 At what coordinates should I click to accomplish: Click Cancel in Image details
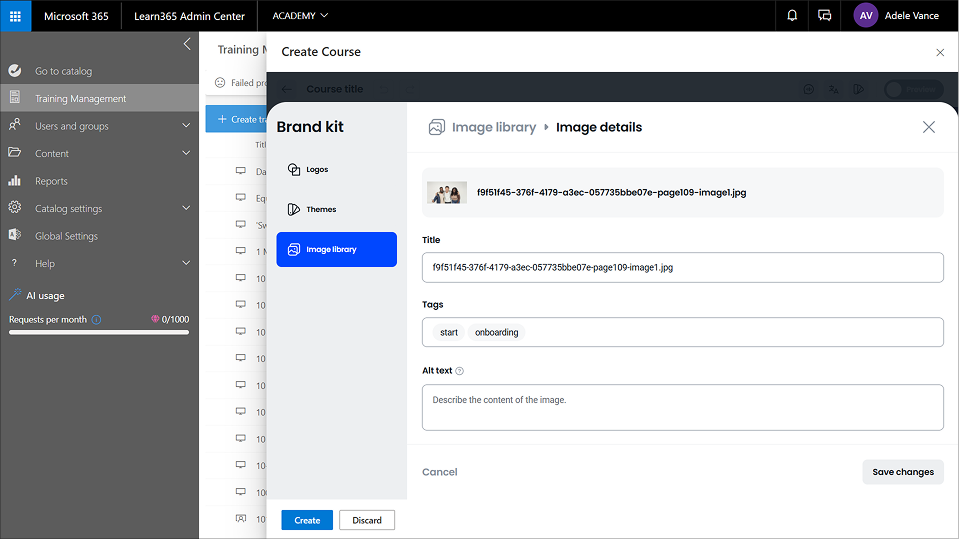[439, 472]
